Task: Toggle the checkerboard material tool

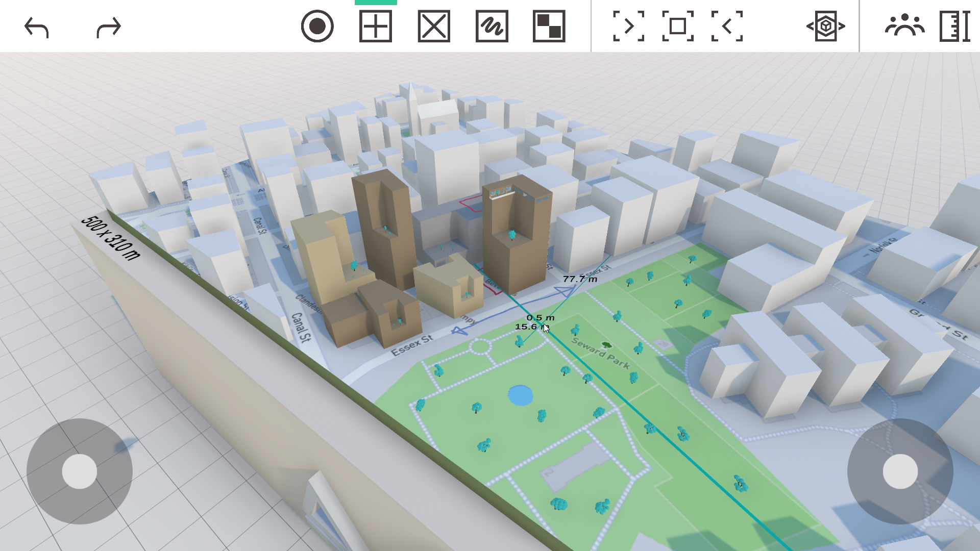Action: 549,26
